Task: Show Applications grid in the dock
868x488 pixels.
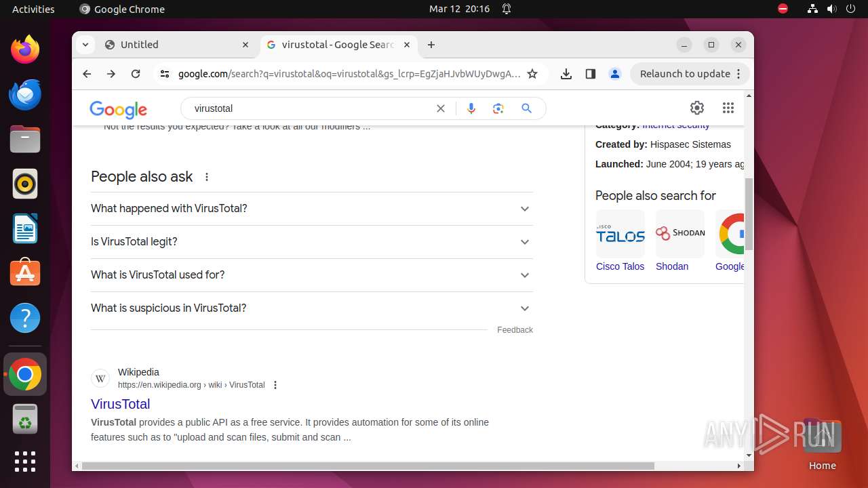Action: 25,462
